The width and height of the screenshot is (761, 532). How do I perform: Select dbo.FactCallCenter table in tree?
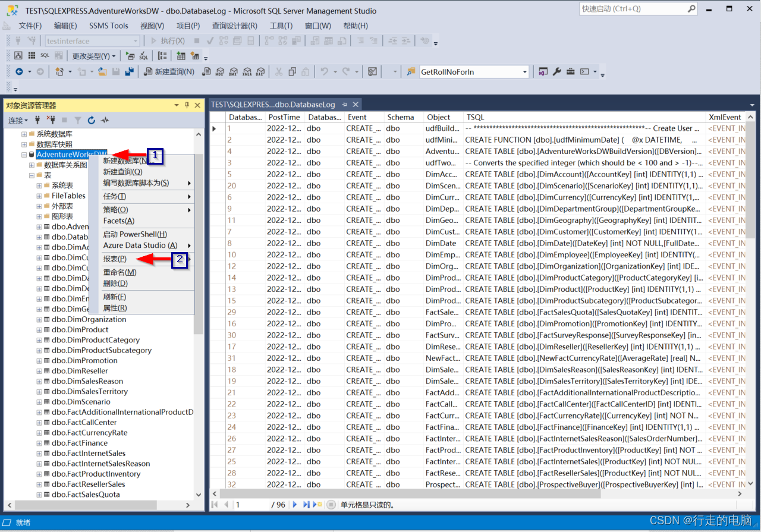tap(84, 422)
